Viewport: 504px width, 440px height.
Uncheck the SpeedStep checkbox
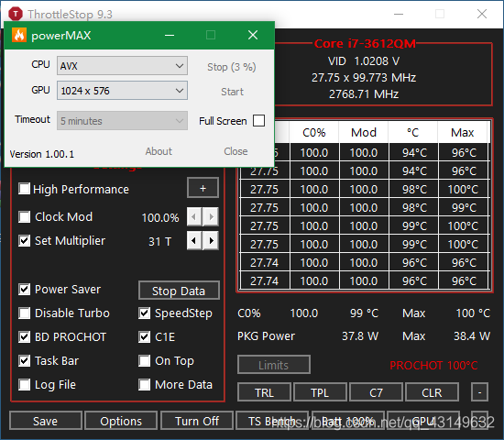(x=144, y=313)
